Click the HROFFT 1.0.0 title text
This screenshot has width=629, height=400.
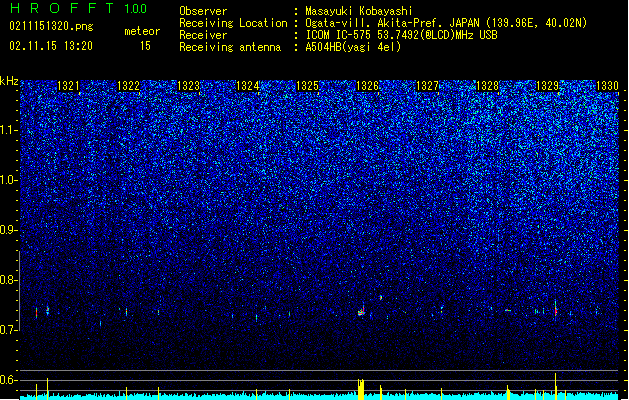(79, 8)
